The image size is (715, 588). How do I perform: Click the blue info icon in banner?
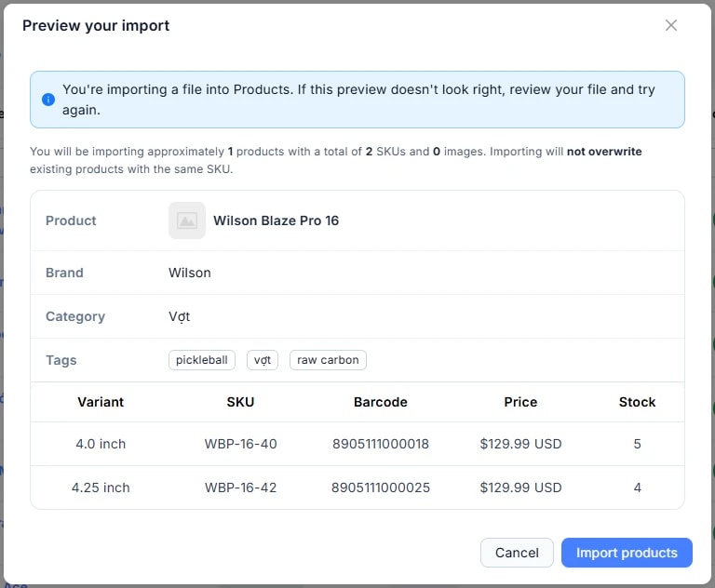48,100
